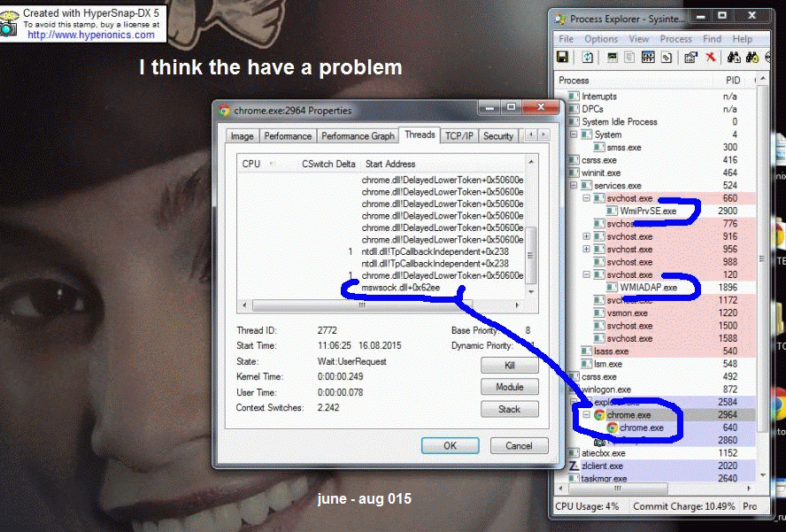The width and height of the screenshot is (786, 532).
Task: Collapse chrome.exe PID 2964 node
Action: pos(587,414)
